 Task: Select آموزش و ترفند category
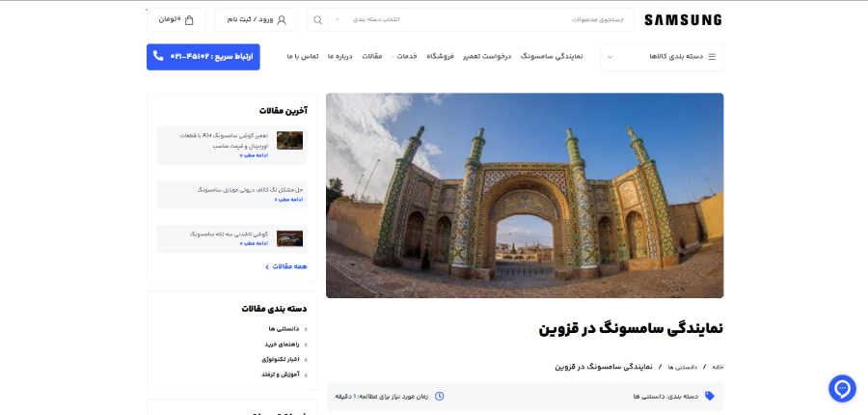click(281, 374)
